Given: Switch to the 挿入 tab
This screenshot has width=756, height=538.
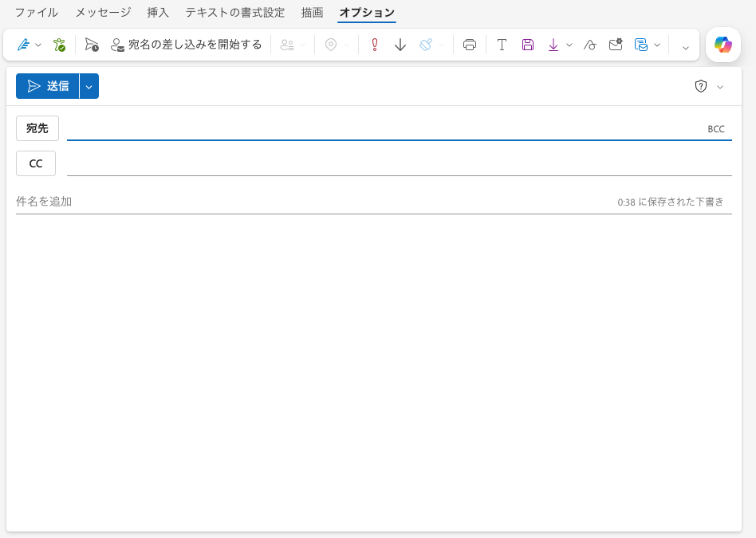Looking at the screenshot, I should 158,13.
